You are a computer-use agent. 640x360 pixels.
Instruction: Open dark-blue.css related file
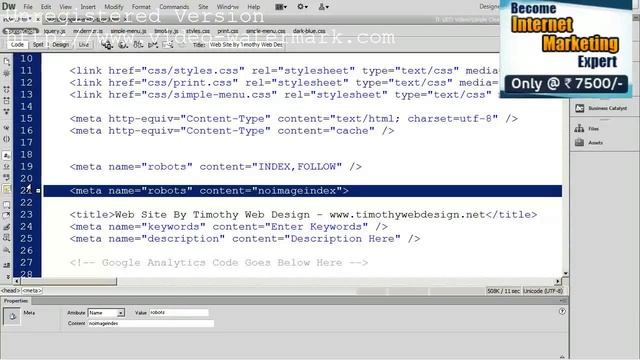point(309,31)
